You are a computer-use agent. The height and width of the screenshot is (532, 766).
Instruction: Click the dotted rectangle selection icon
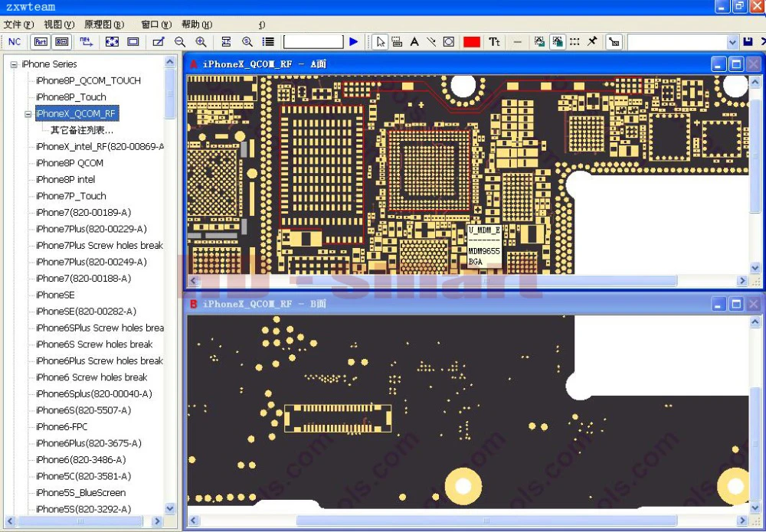[575, 42]
